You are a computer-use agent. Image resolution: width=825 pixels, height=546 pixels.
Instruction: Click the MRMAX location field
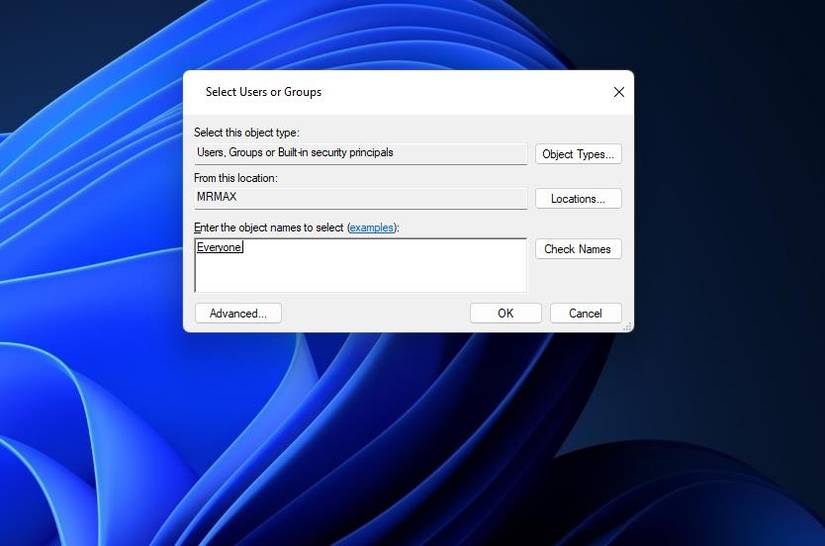tap(360, 198)
